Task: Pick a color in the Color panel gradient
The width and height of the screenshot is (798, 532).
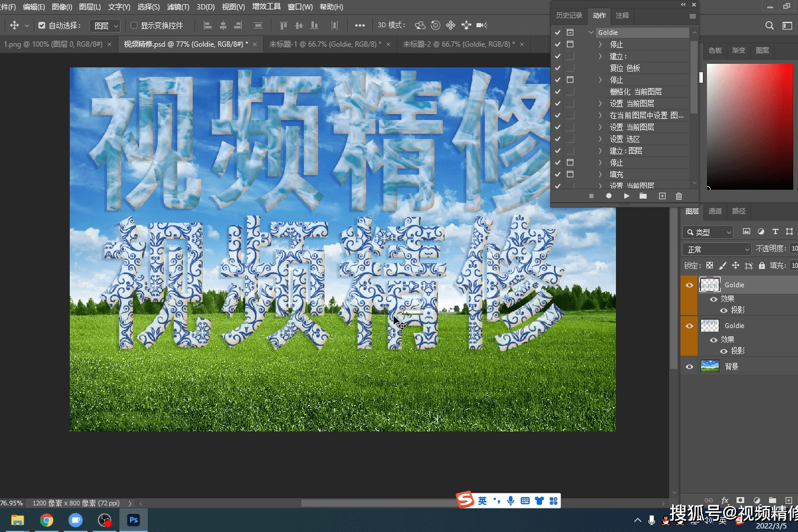Action: [750, 126]
